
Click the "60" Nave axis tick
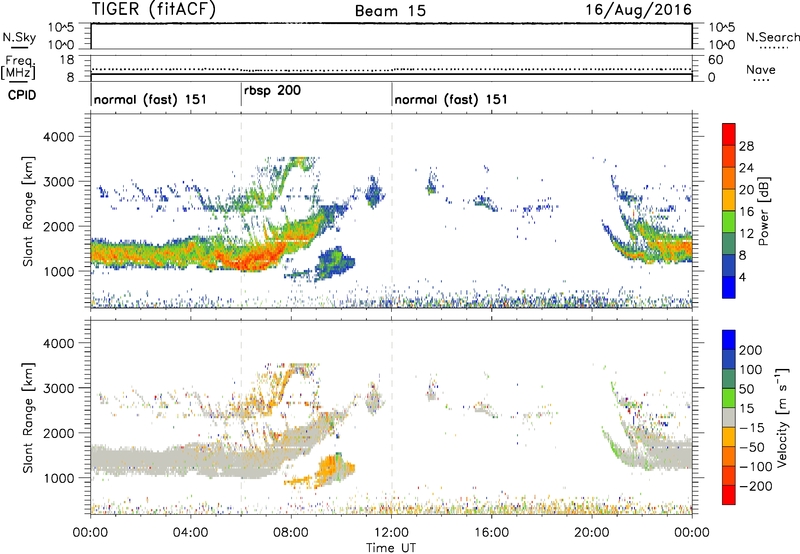[716, 60]
